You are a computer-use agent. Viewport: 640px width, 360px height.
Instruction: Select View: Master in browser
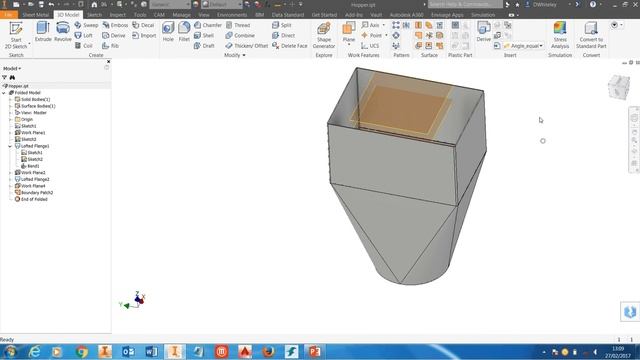pos(31,113)
